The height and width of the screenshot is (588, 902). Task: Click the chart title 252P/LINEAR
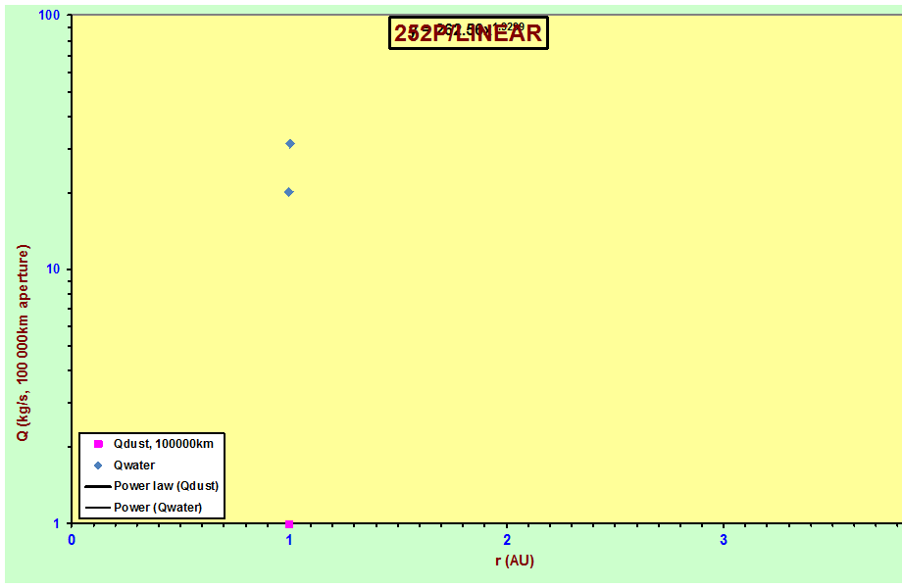469,33
